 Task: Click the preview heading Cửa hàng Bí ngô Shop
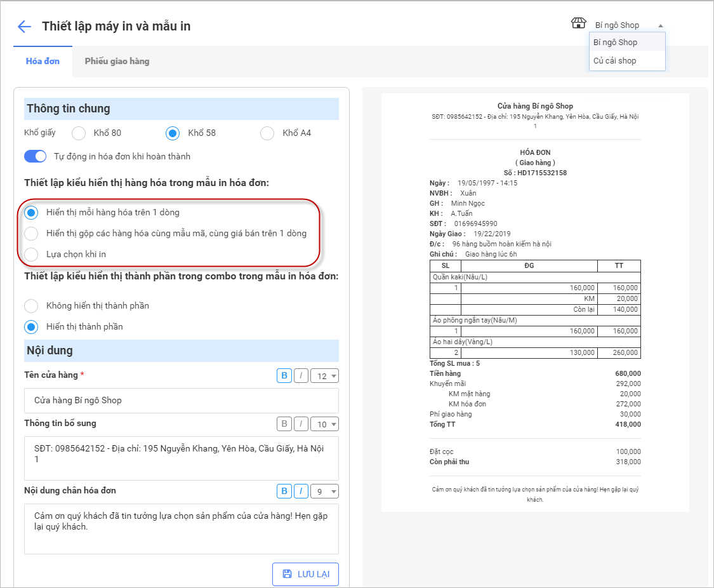pyautogui.click(x=535, y=105)
